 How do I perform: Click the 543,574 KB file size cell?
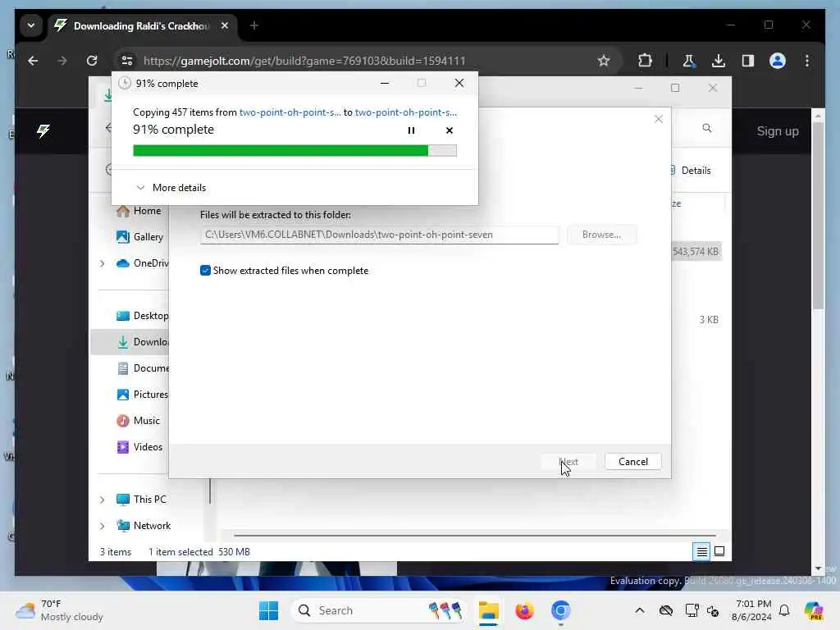point(696,251)
